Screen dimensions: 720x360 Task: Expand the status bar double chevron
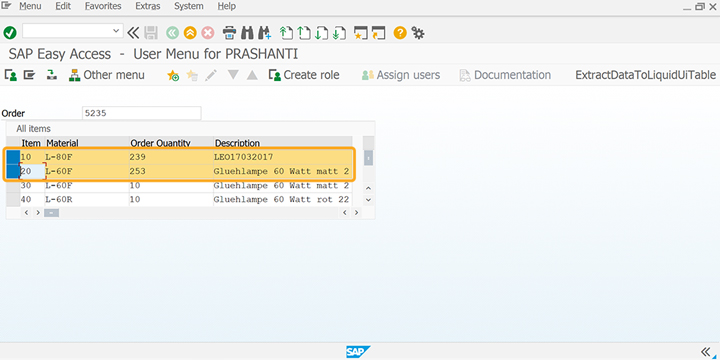[706, 352]
